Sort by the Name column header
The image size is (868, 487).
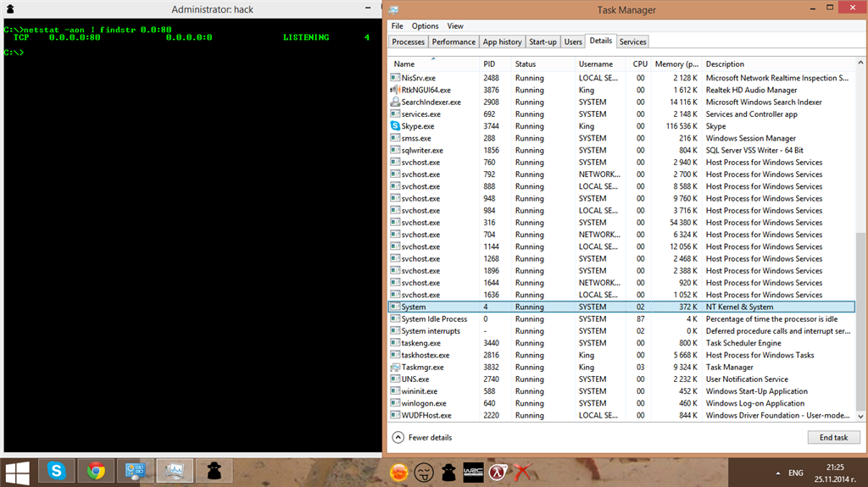(433, 64)
